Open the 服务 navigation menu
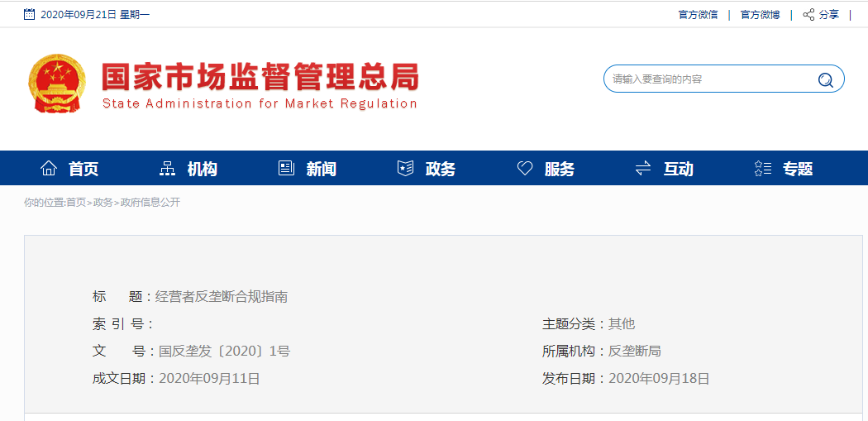 [x=560, y=169]
